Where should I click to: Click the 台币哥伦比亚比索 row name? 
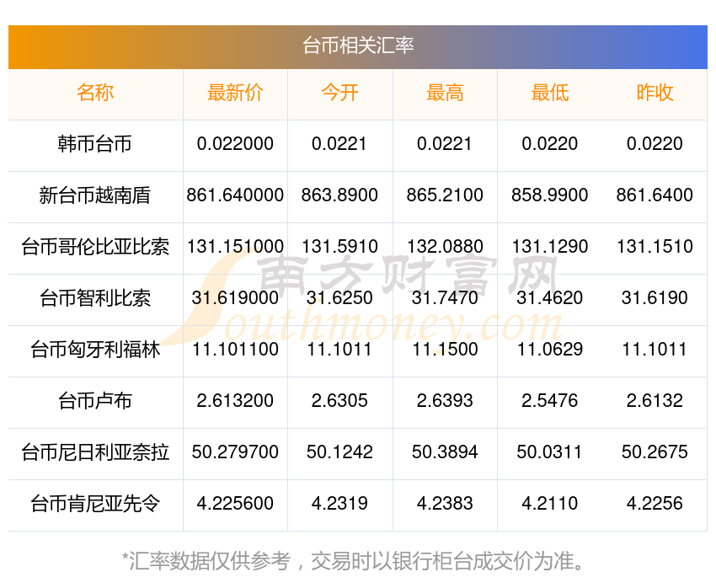95,247
